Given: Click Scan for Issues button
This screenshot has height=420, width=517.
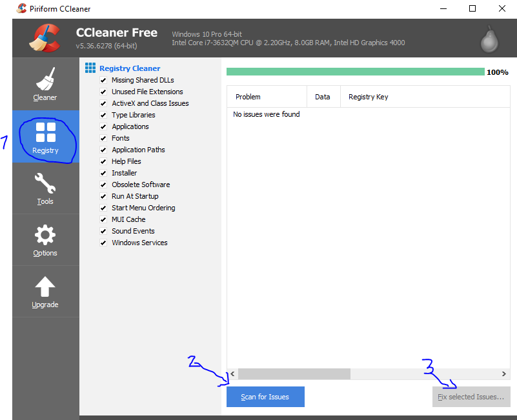Looking at the screenshot, I should click(265, 397).
